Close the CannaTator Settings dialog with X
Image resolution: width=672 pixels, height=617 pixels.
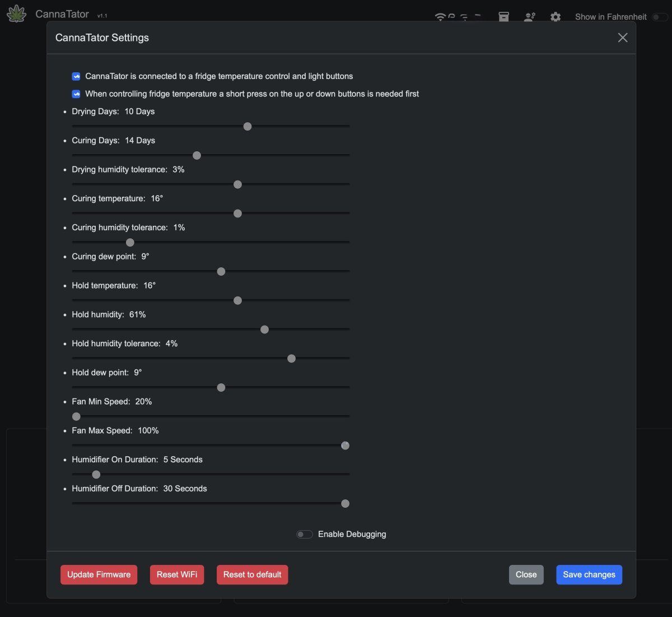coord(623,38)
